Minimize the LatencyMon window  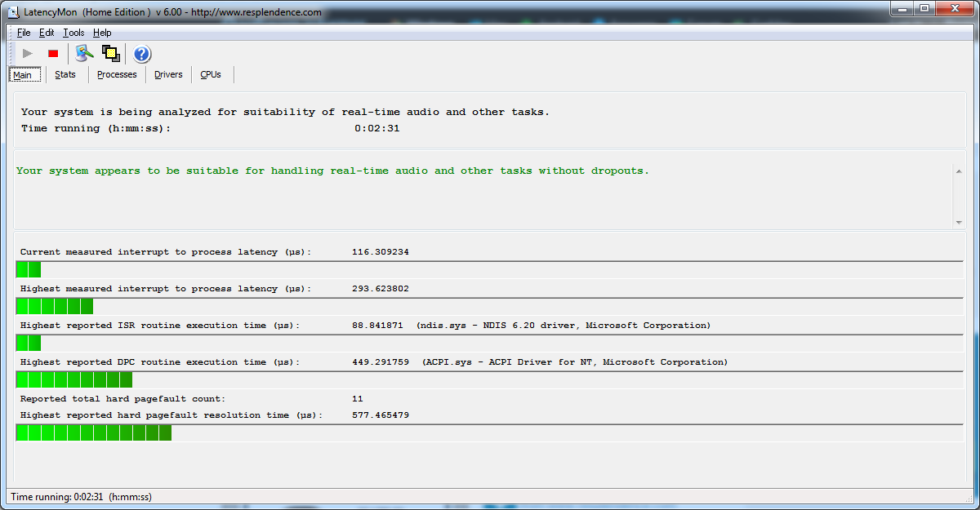pos(901,8)
